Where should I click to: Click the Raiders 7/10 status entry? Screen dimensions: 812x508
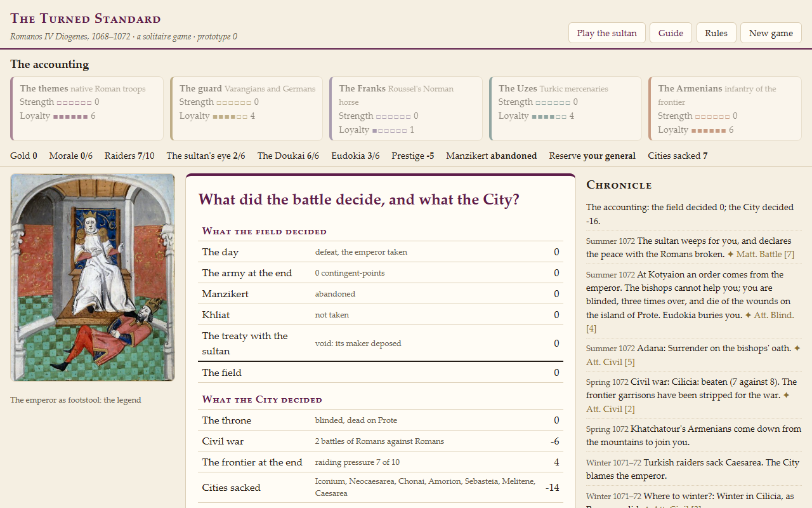click(x=129, y=156)
